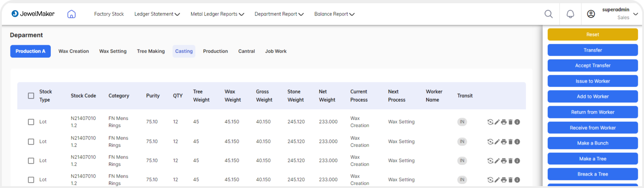Switch to the Production tab
Viewport: 644px width, 188px height.
[216, 51]
